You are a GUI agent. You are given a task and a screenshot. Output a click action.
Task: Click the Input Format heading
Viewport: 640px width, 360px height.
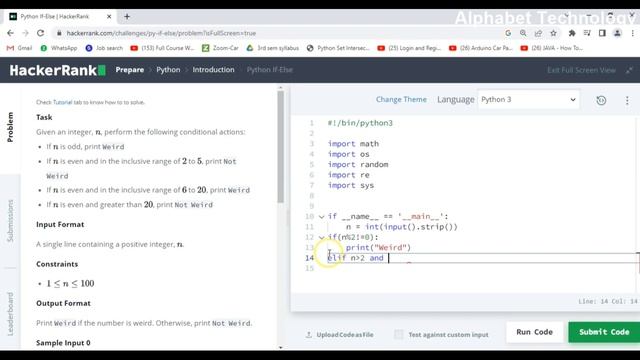click(60, 224)
